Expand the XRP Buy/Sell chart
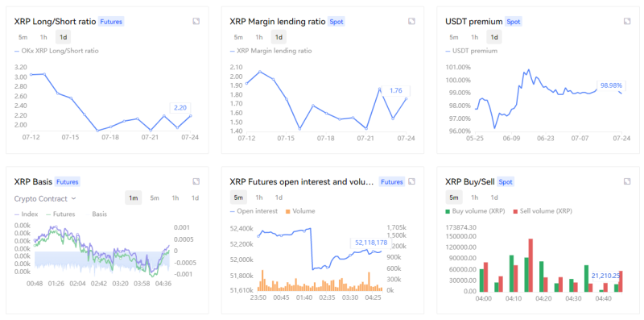The image size is (644, 320). pyautogui.click(x=627, y=181)
